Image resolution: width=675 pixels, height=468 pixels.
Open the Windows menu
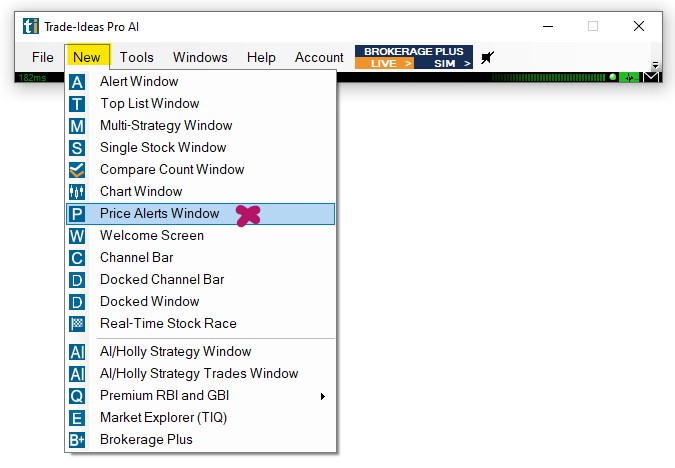tap(200, 57)
